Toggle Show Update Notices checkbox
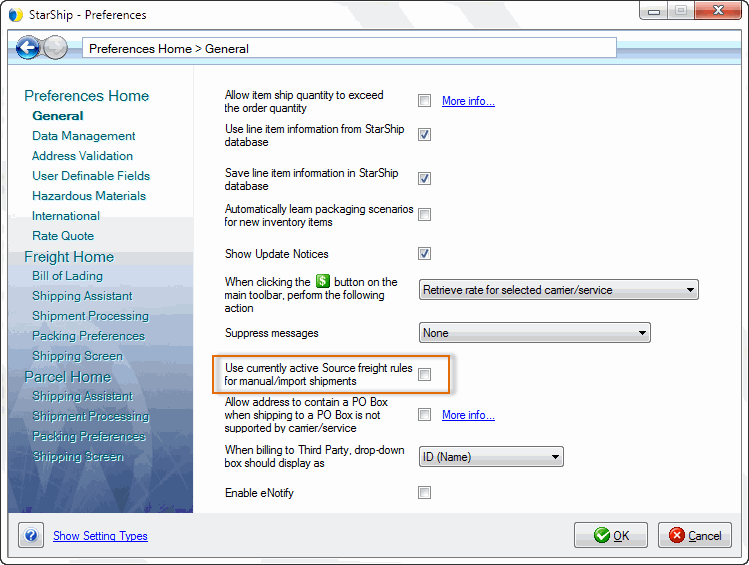The image size is (749, 565). pyautogui.click(x=424, y=254)
